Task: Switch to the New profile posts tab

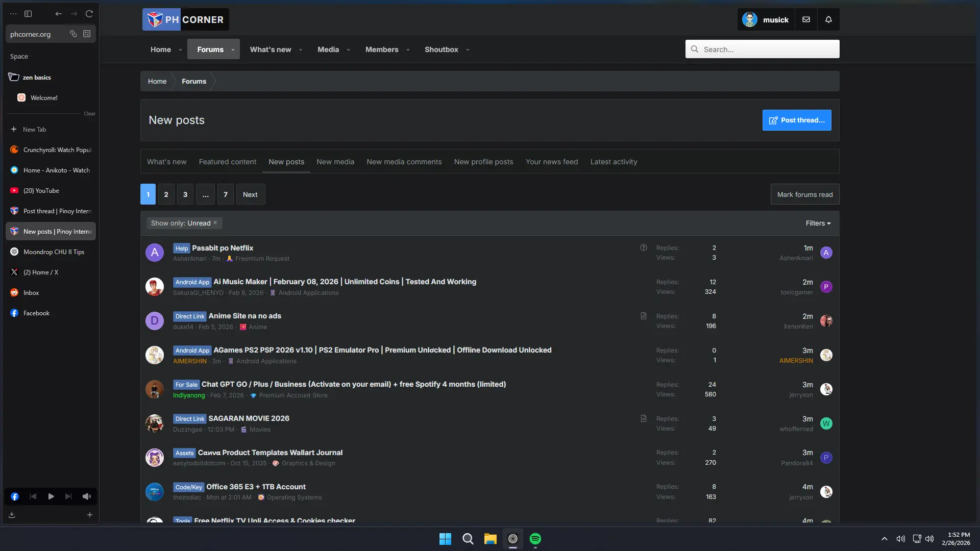Action: pyautogui.click(x=484, y=162)
